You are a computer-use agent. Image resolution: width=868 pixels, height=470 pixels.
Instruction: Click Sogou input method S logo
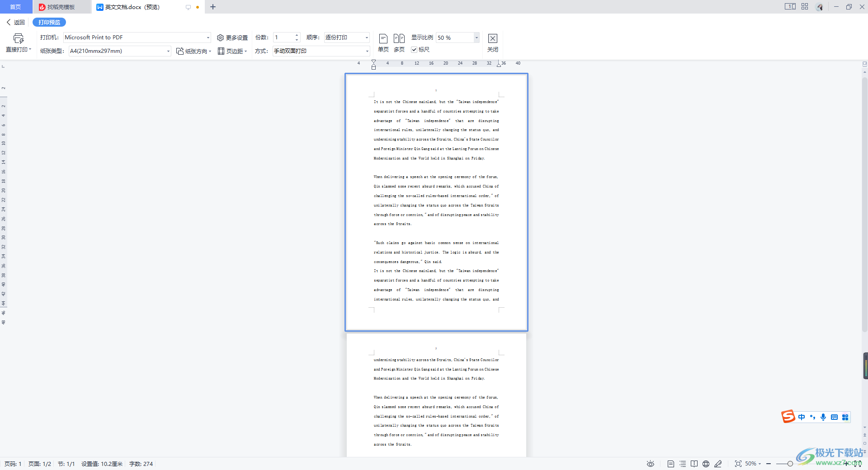pos(788,416)
